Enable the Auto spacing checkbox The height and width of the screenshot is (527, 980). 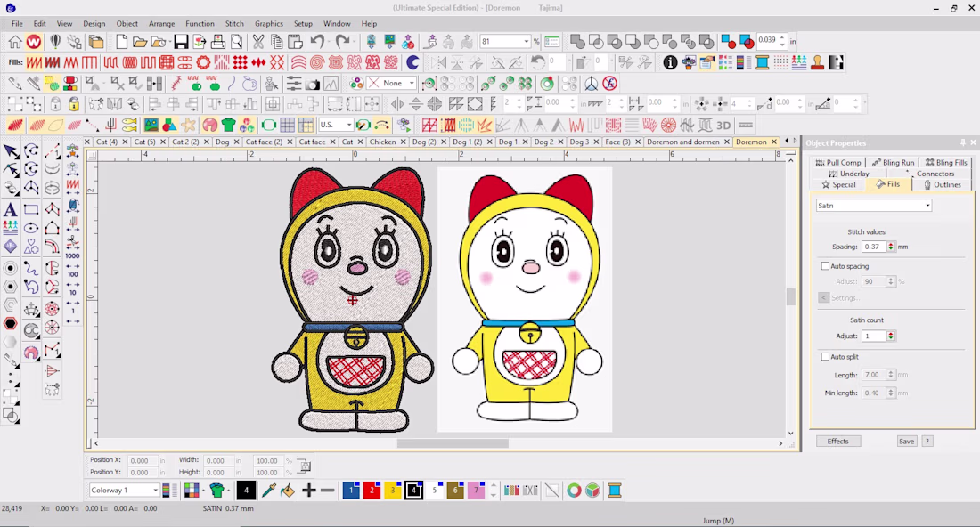point(825,266)
